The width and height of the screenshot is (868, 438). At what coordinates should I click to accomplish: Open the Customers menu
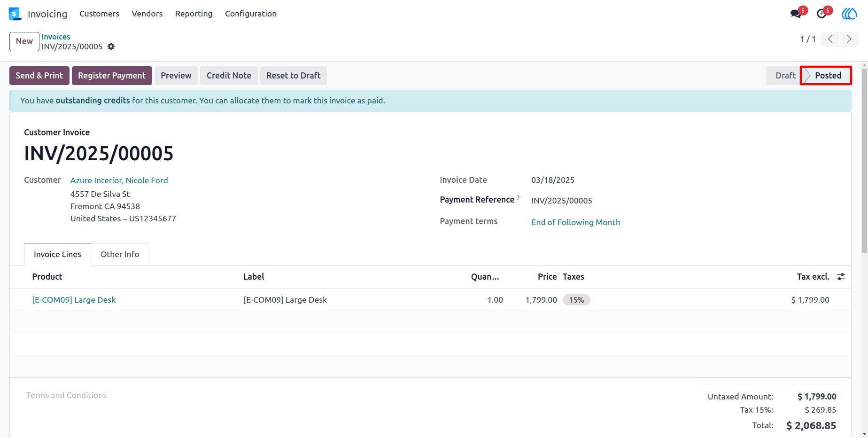pyautogui.click(x=99, y=14)
